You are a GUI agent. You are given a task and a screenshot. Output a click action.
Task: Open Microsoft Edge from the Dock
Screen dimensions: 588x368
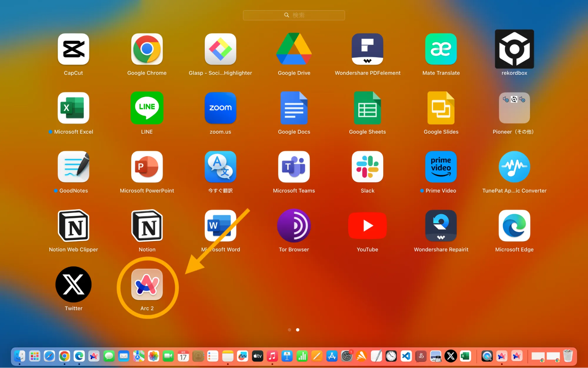[79, 356]
